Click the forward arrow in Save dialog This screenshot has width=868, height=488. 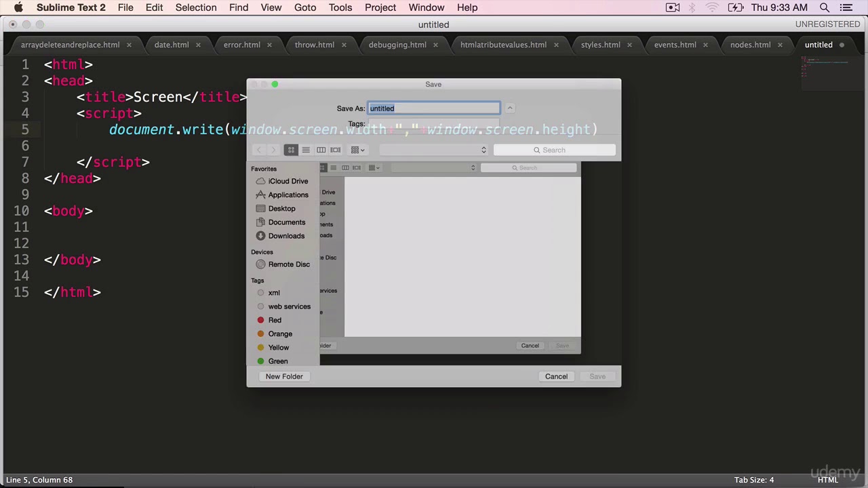[273, 150]
